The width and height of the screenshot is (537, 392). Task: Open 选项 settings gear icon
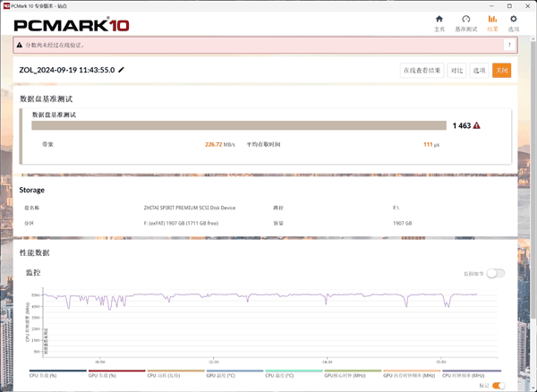(513, 21)
